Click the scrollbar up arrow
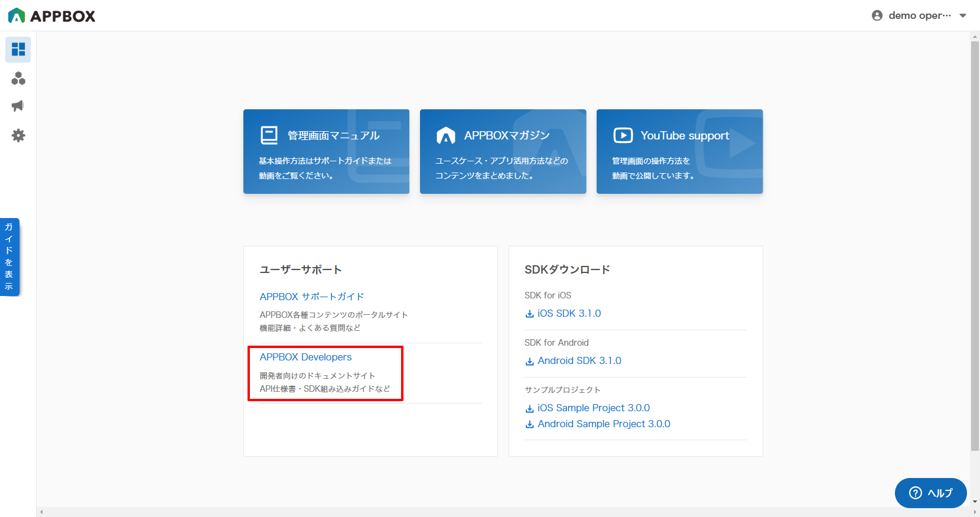 [975, 37]
